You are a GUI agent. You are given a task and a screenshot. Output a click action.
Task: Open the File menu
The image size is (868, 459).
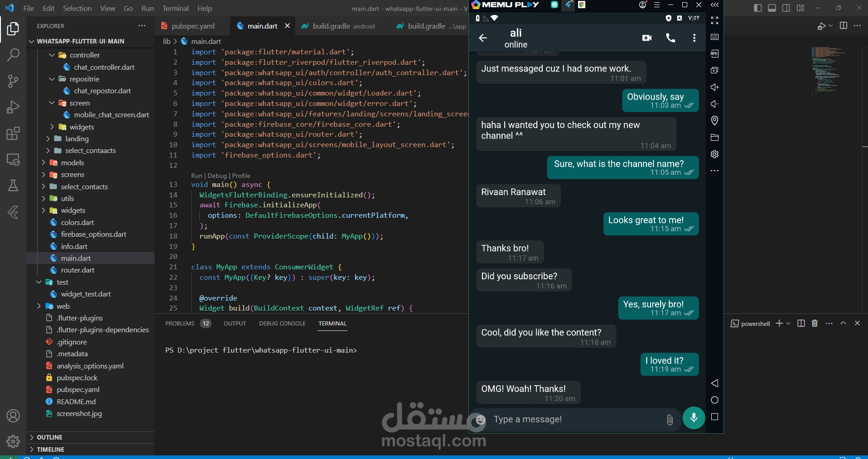(x=29, y=8)
